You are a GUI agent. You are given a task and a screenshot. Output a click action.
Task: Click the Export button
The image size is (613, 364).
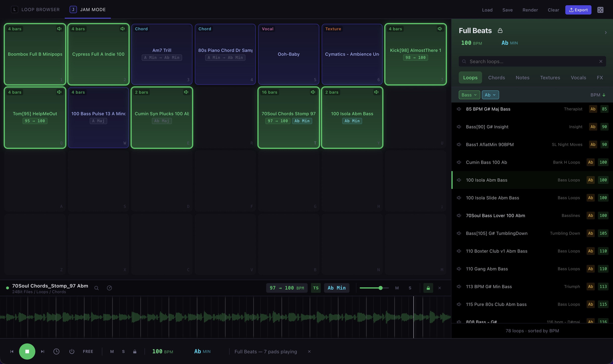(578, 10)
